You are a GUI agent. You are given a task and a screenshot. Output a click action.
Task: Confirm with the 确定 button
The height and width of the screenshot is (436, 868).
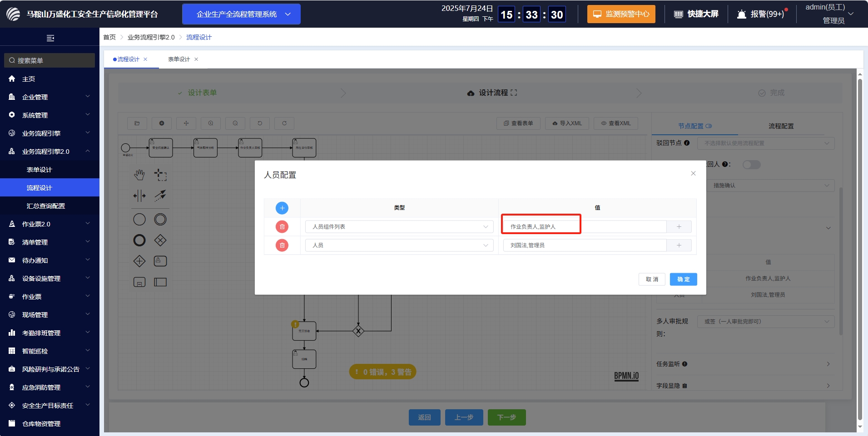pos(683,279)
